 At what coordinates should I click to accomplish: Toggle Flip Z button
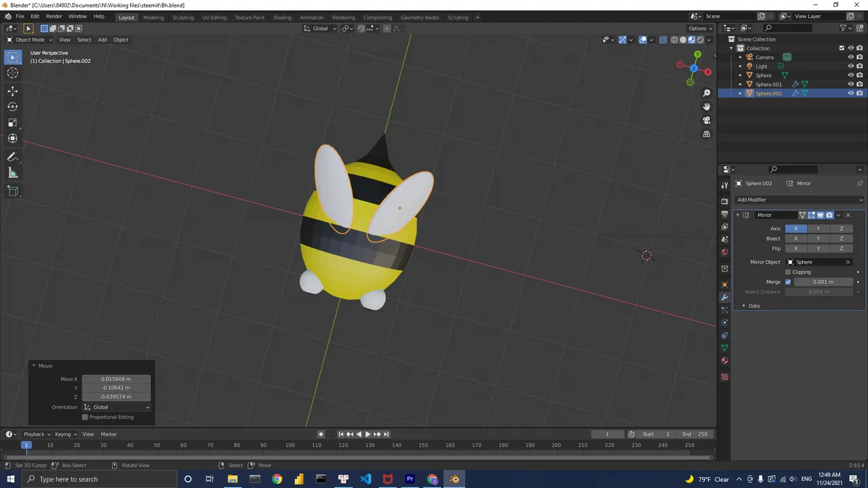click(x=842, y=249)
